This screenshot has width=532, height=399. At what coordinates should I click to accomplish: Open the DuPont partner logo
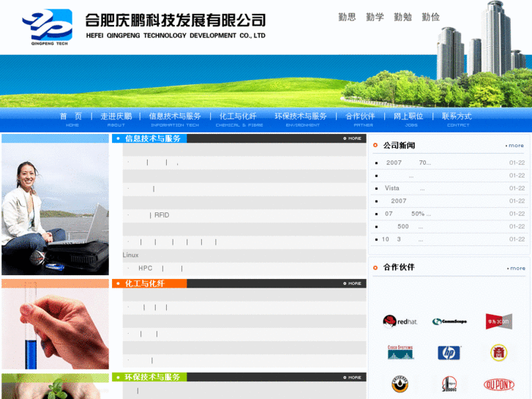[x=499, y=384]
